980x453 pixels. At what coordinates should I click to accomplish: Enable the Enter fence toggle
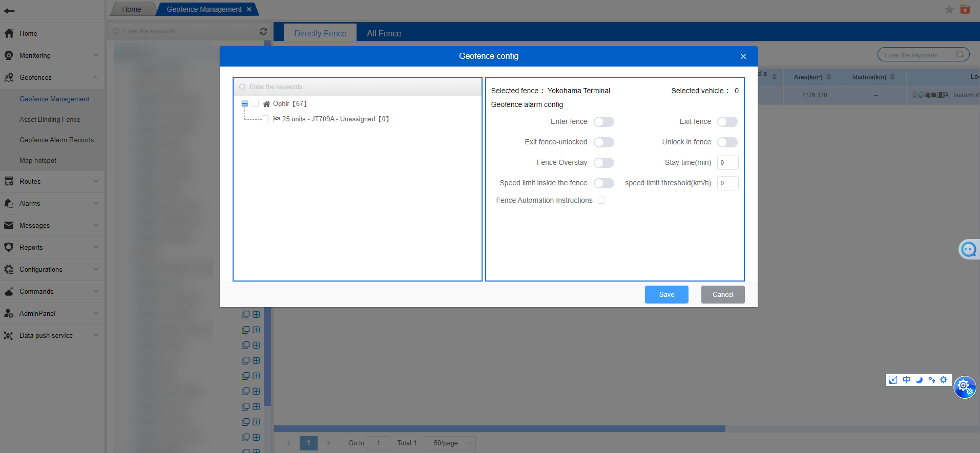coord(603,122)
